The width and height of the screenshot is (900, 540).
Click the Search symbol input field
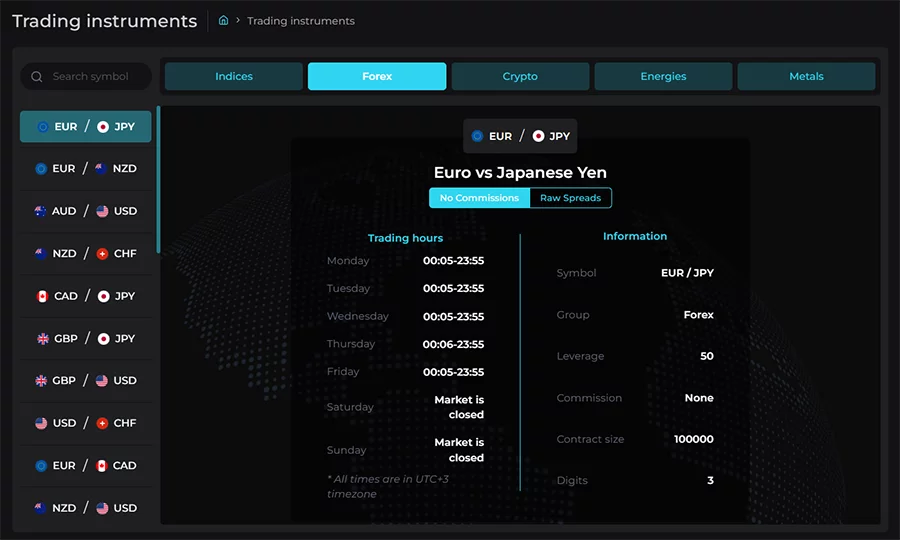86,76
